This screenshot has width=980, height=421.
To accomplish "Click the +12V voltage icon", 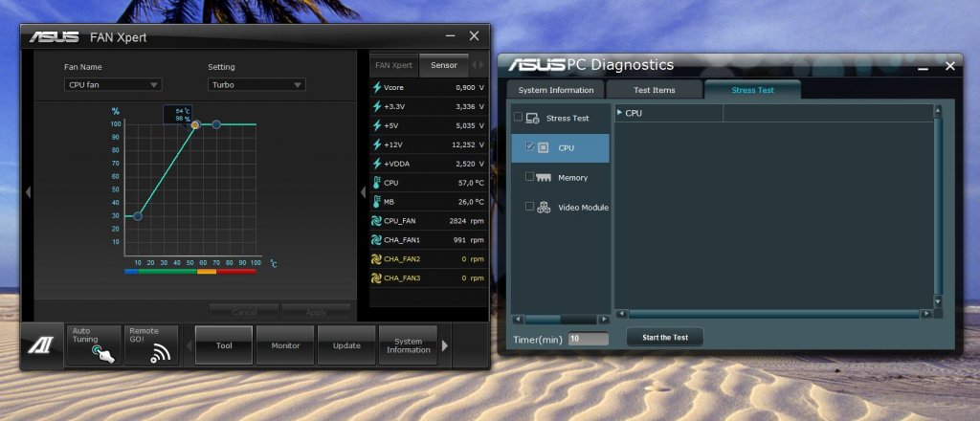I will 376,144.
